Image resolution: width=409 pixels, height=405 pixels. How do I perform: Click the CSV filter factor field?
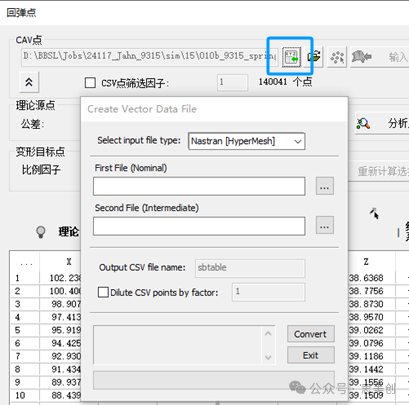232,82
